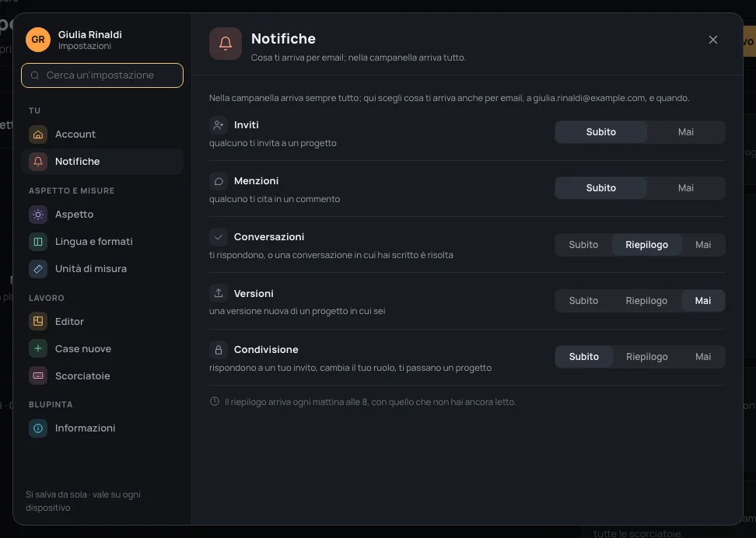Image resolution: width=756 pixels, height=538 pixels.
Task: Show the Informazioni section
Action: (x=102, y=428)
